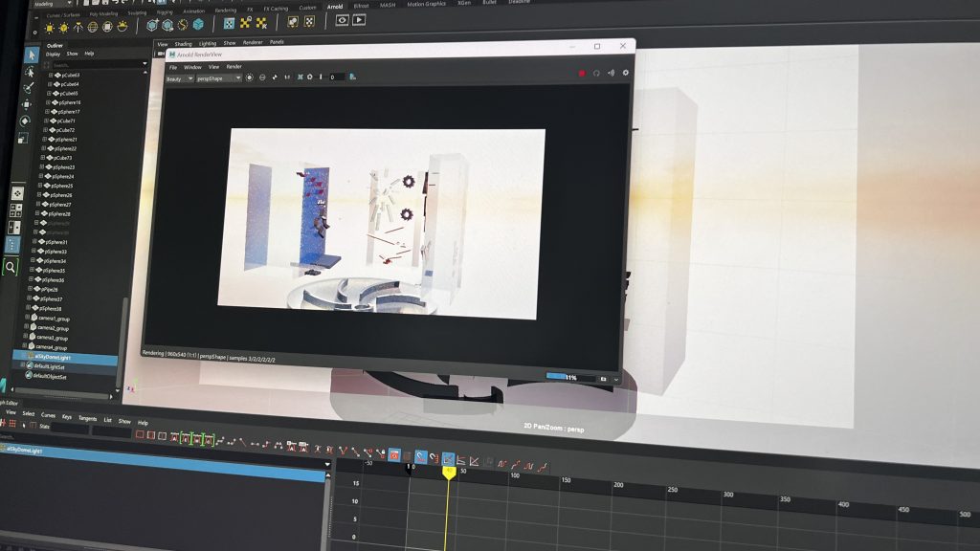The width and height of the screenshot is (980, 551).
Task: Choose the Select tool arrow in the toolbox
Action: point(32,55)
